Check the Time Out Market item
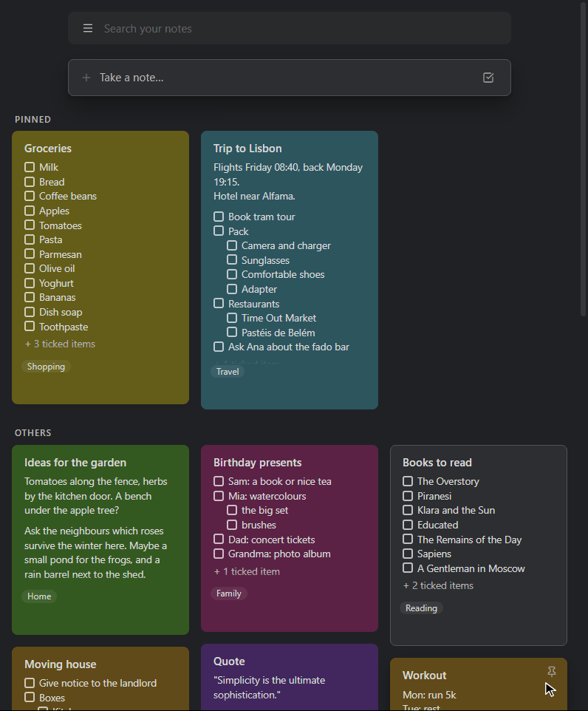Screen dimensions: 588x711 pos(232,318)
